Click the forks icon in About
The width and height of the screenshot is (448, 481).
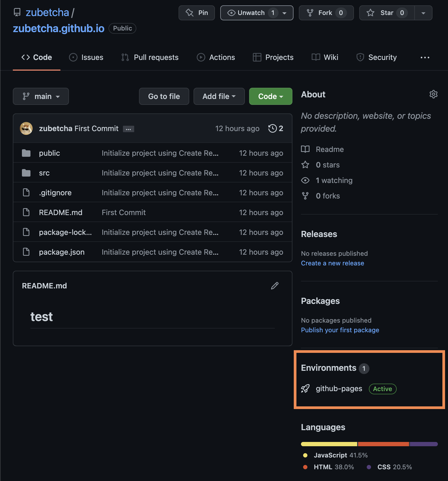click(x=305, y=196)
